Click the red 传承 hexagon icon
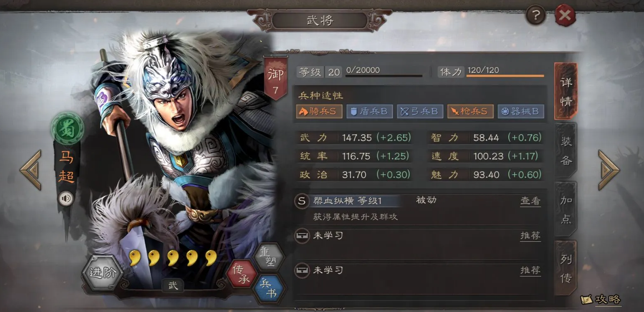Viewport: 644px width, 312px height. pos(242,274)
